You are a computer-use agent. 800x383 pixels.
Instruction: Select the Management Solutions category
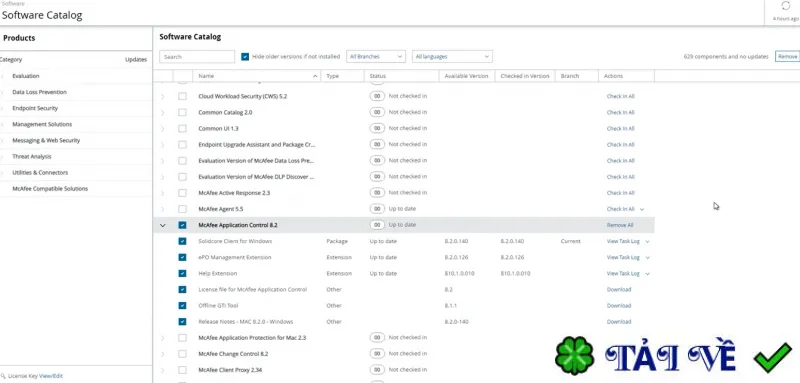42,124
